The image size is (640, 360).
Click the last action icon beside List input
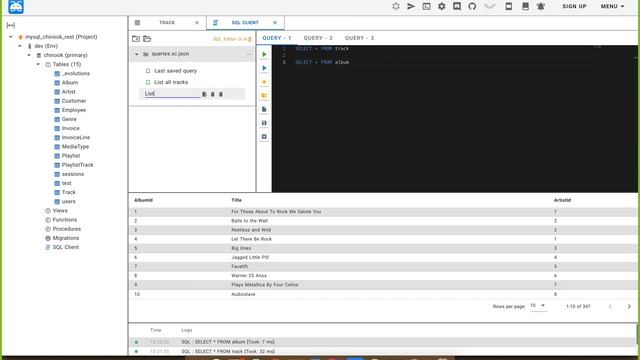[221, 94]
